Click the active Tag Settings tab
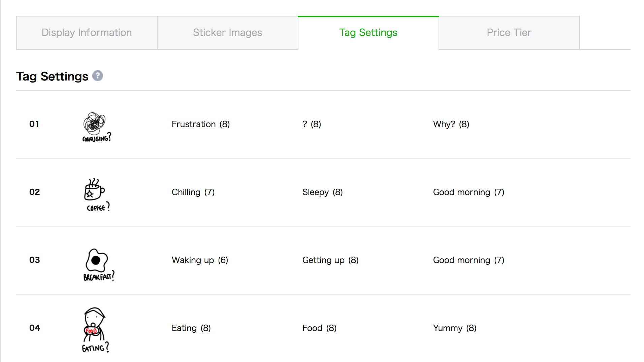The image size is (644, 362). (x=368, y=33)
